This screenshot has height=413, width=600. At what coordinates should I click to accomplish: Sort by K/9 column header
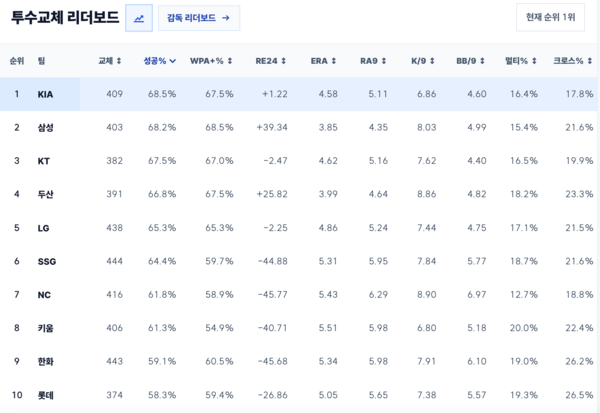click(x=423, y=61)
